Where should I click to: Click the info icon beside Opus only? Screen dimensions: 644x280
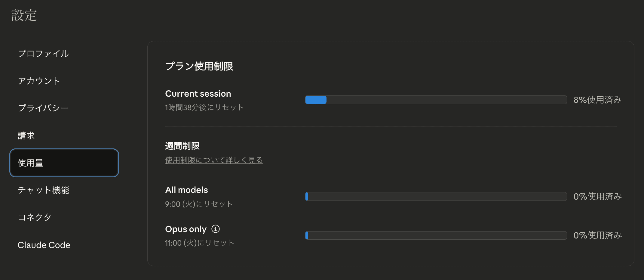(x=216, y=229)
